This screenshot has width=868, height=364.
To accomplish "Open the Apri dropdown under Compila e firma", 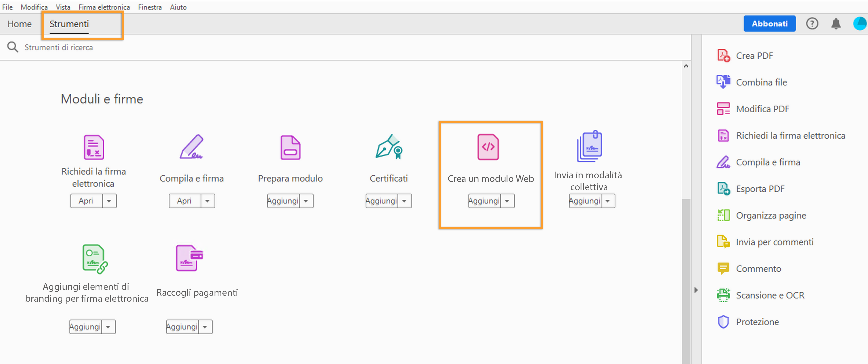I will 207,201.
